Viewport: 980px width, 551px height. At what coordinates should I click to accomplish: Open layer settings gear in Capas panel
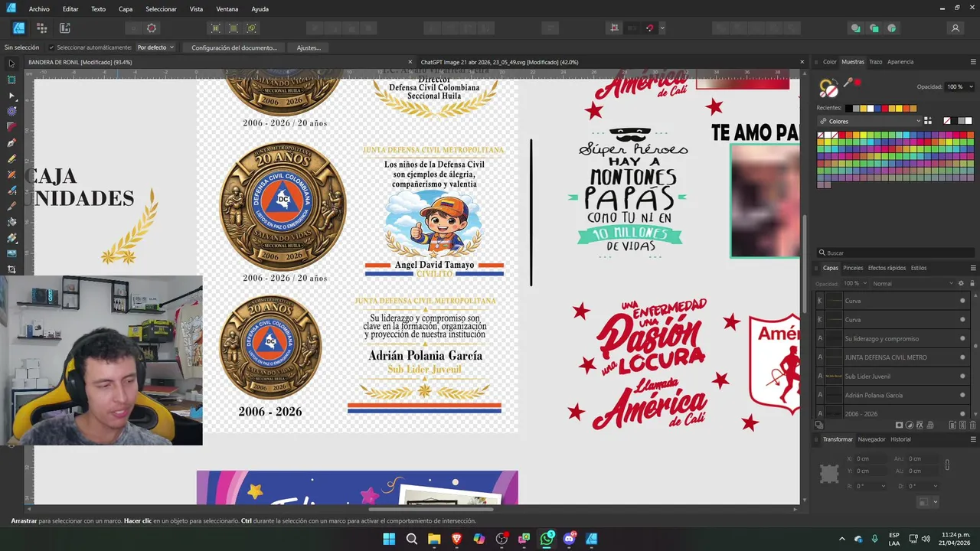pos(962,283)
